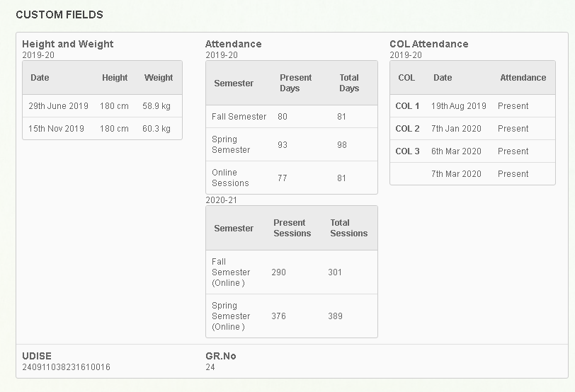575x392 pixels.
Task: Click the Height and Weight section heading
Action: pos(67,44)
